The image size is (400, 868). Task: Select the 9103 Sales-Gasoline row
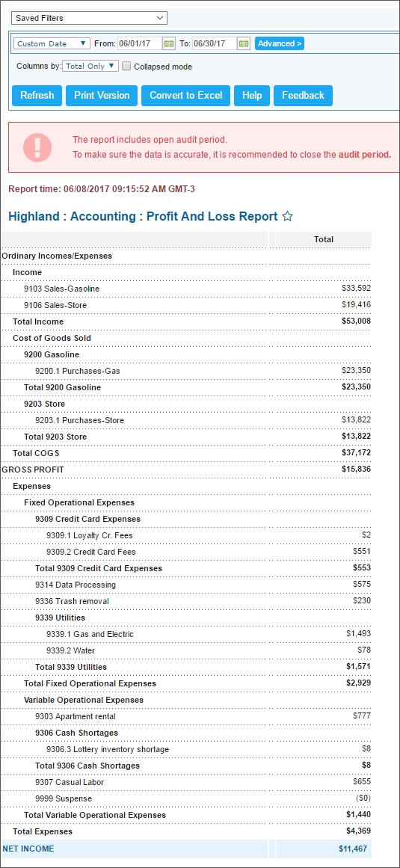tap(186, 289)
